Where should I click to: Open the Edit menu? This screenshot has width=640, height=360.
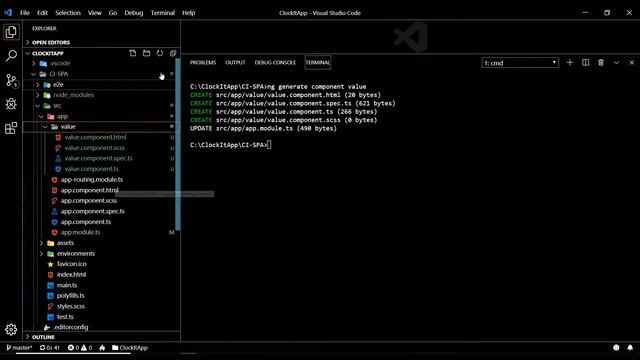[x=42, y=13]
